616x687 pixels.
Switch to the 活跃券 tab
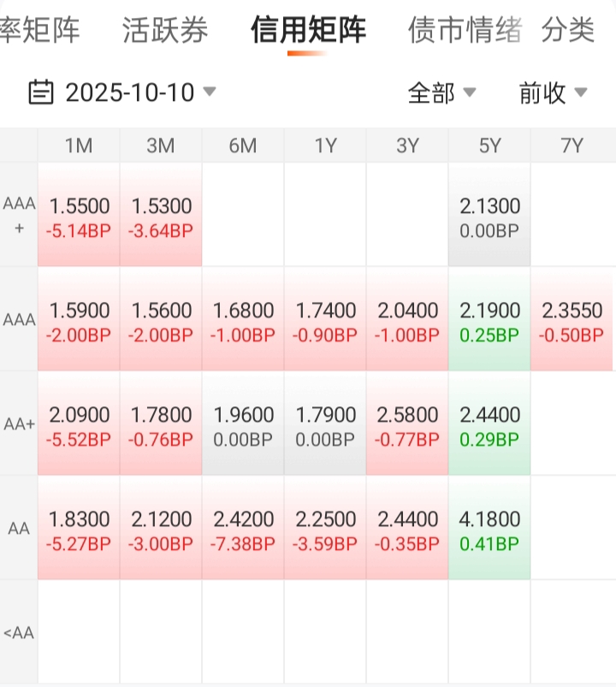tap(165, 31)
